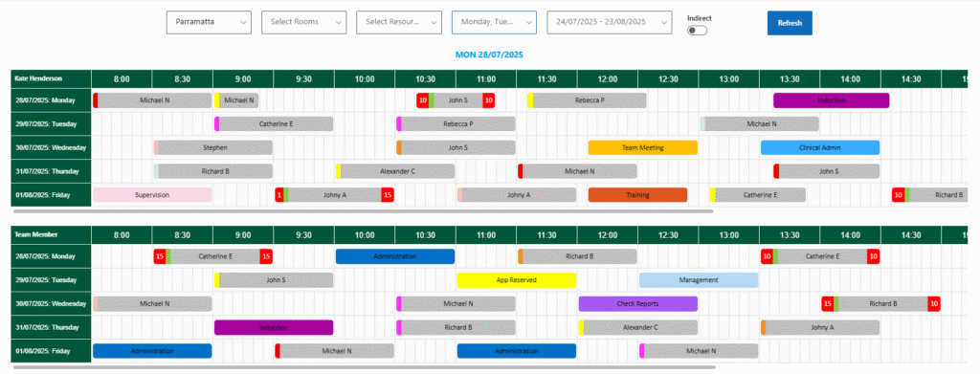Select Team Member's Tuesday John S appointment

click(x=274, y=280)
